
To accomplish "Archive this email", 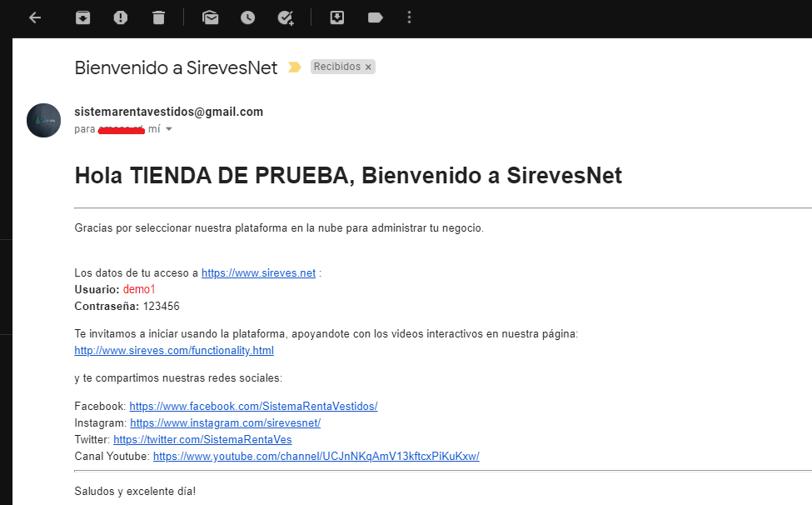I will click(x=82, y=17).
